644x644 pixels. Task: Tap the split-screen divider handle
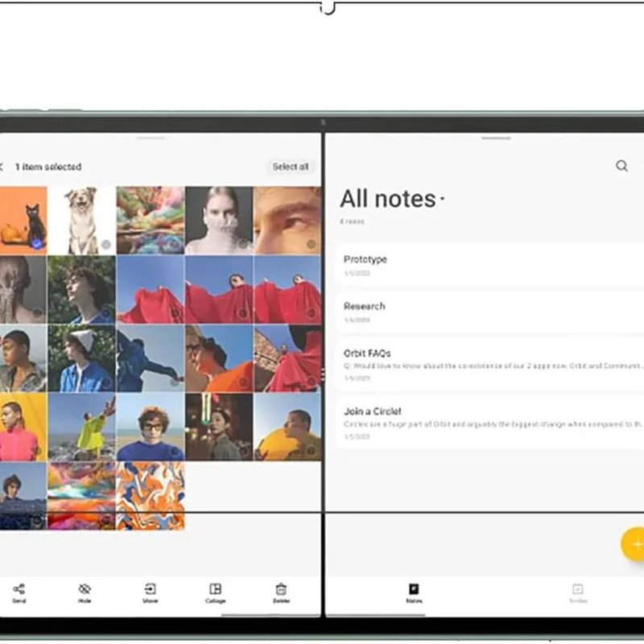[323, 375]
